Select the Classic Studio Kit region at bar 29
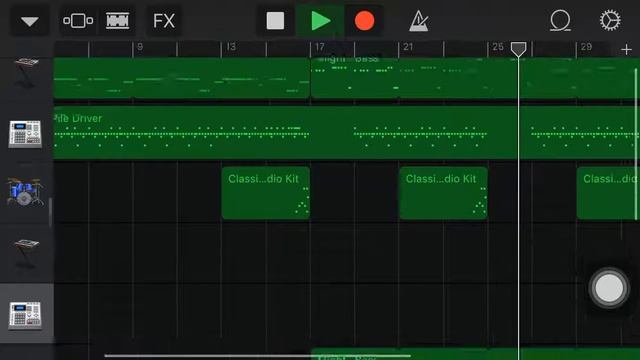The width and height of the screenshot is (640, 360). 608,193
